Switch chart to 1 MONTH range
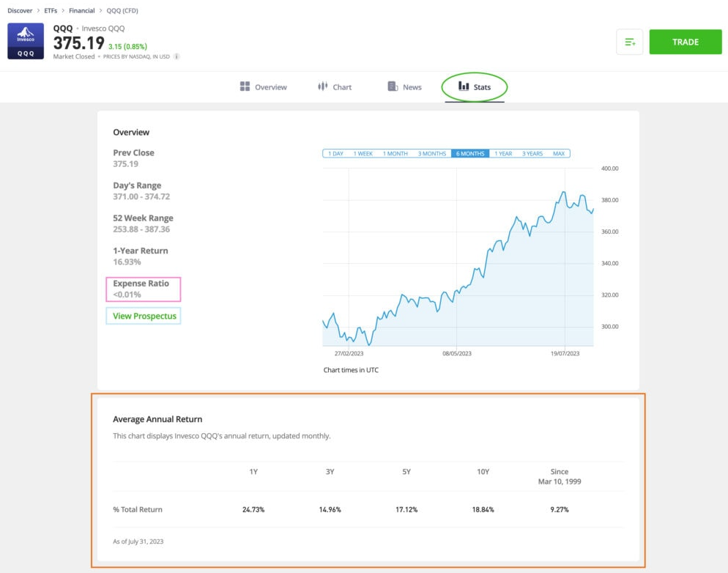Image resolution: width=728 pixels, height=573 pixels. (395, 154)
